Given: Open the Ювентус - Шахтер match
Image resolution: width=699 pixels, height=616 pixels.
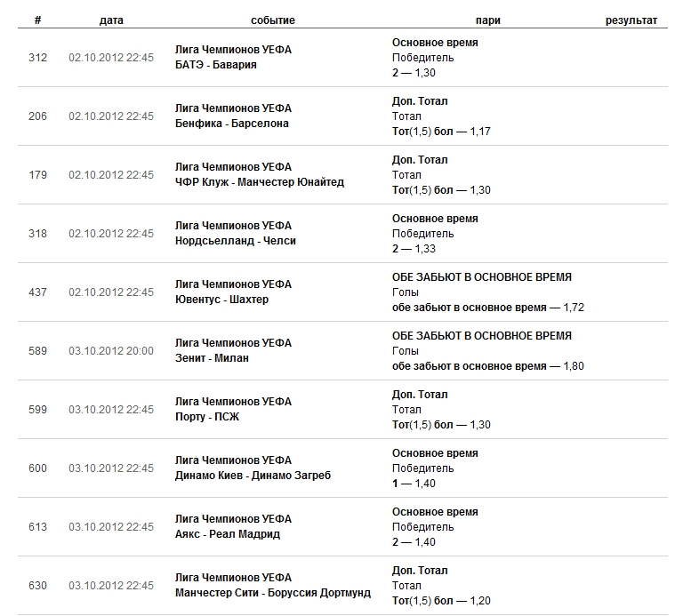Looking at the screenshot, I should click(221, 300).
